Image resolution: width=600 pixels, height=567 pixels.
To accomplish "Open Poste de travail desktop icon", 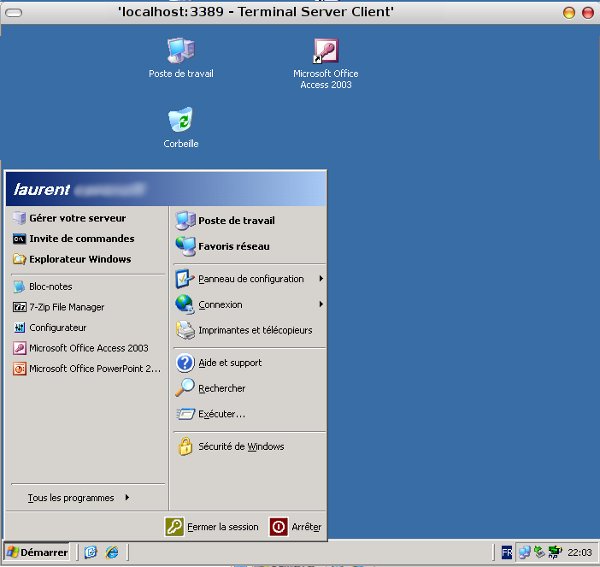I will [181, 52].
